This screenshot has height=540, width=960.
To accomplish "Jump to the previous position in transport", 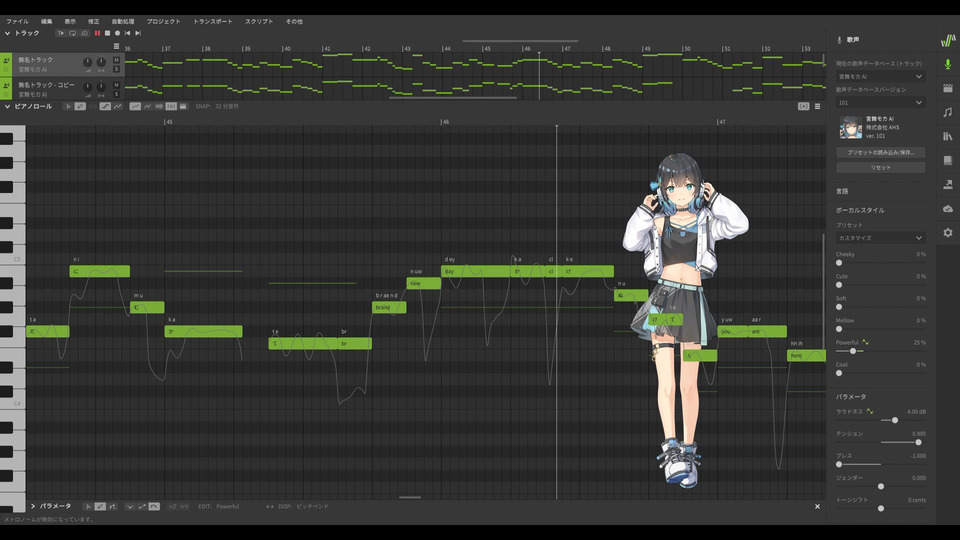I will [x=127, y=33].
